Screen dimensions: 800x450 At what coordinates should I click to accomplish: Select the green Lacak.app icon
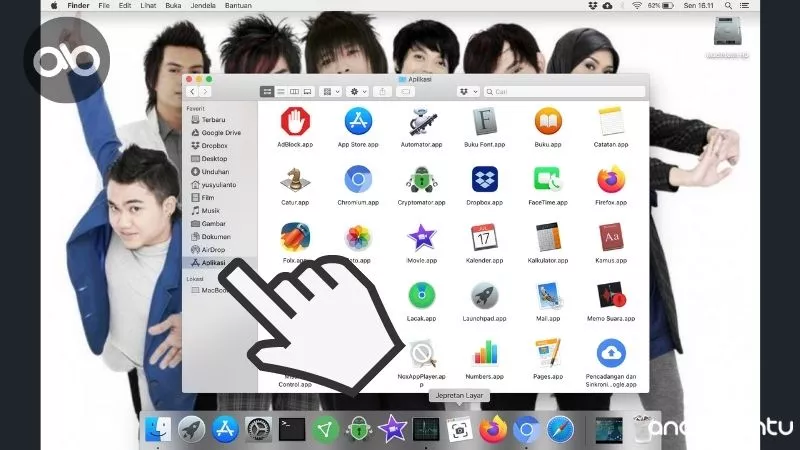click(x=421, y=295)
